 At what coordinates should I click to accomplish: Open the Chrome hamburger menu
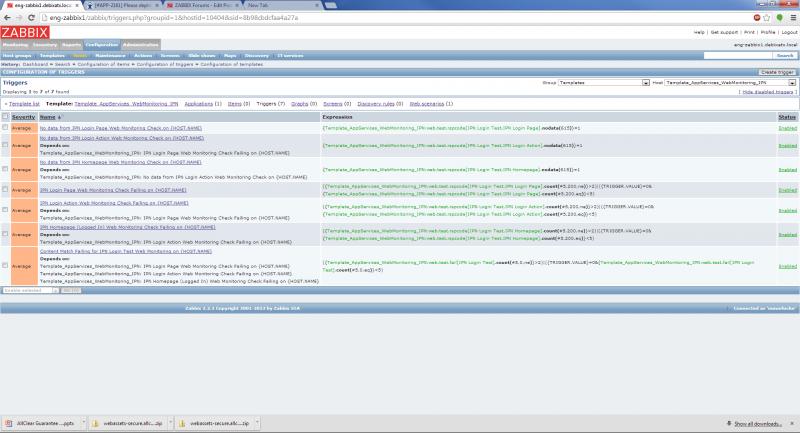tap(792, 17)
